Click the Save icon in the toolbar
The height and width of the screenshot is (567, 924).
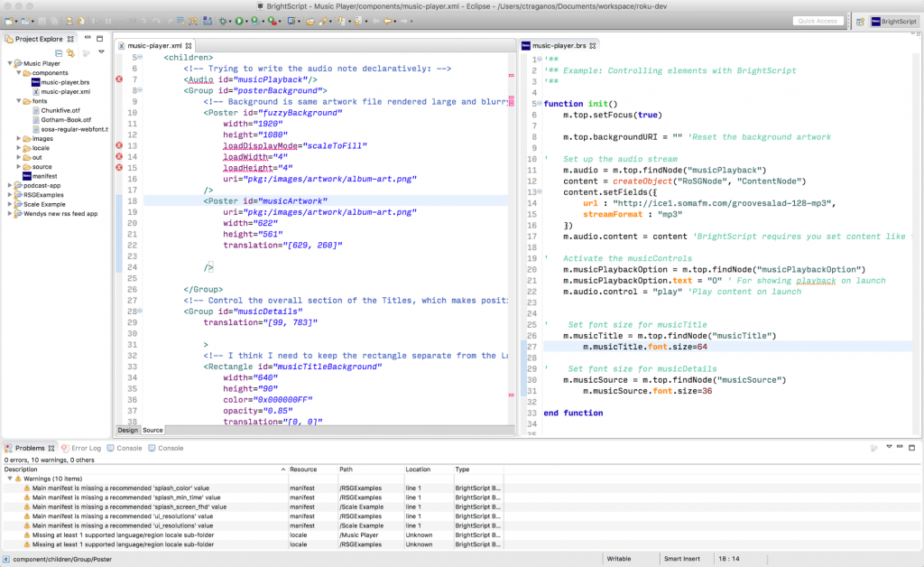click(41, 20)
